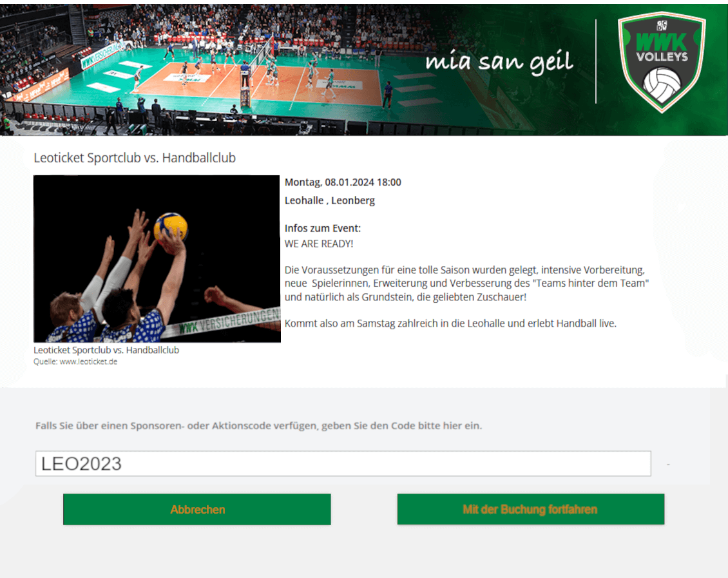Click the Sponsoren- oder Aktionscode instruction label
Screen dimensions: 728x578
(x=258, y=426)
